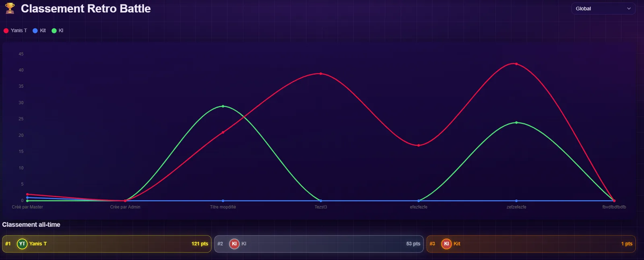644x260 pixels.
Task: Click the 'Classement all-time' heading
Action: coord(31,225)
